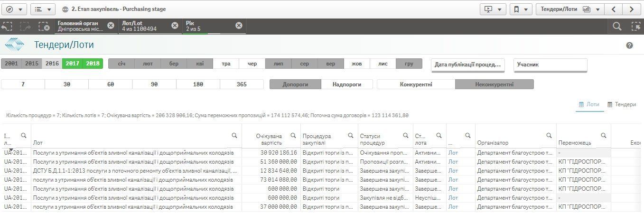
Task: Open Рік selection details
Action: tap(209, 26)
